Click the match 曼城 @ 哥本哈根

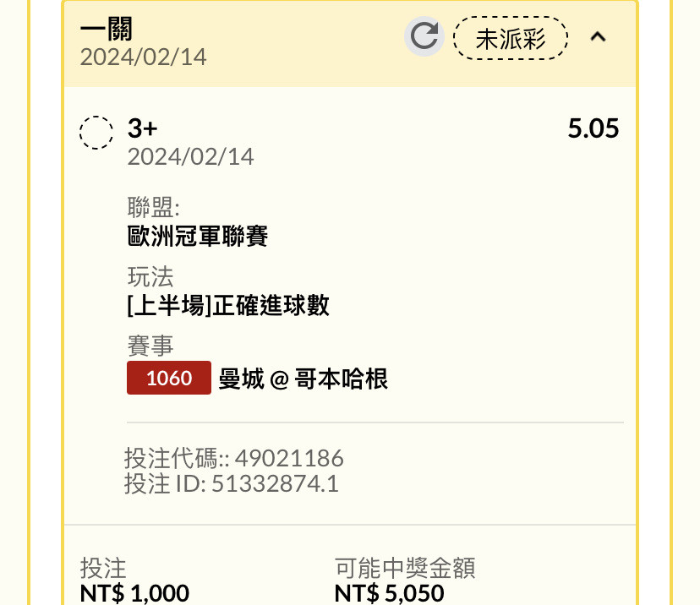(x=304, y=379)
